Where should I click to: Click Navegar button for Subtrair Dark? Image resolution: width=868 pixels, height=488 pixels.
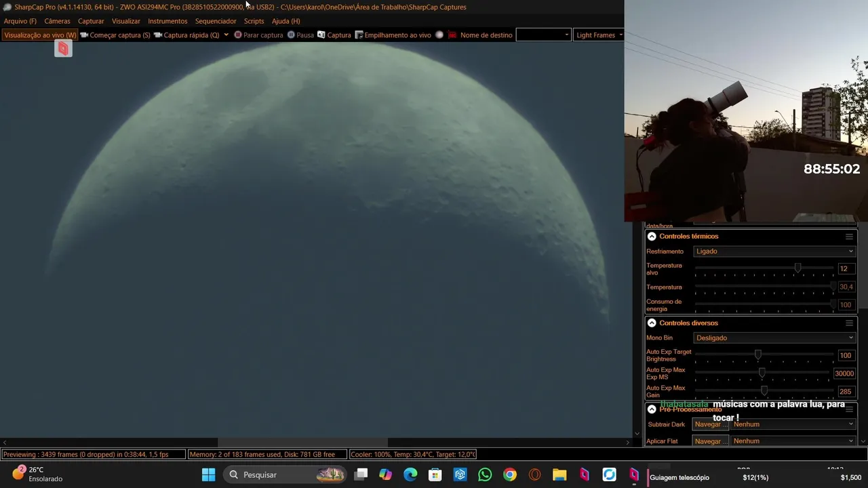[x=710, y=424]
